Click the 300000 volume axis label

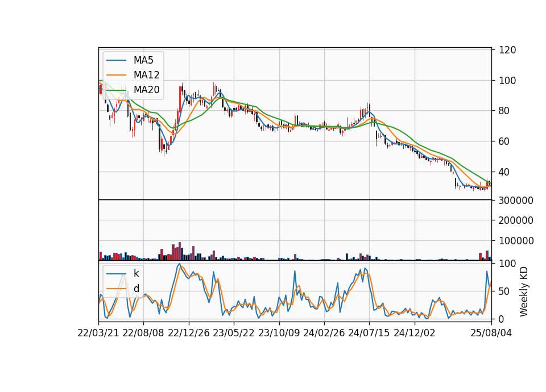(x=516, y=201)
